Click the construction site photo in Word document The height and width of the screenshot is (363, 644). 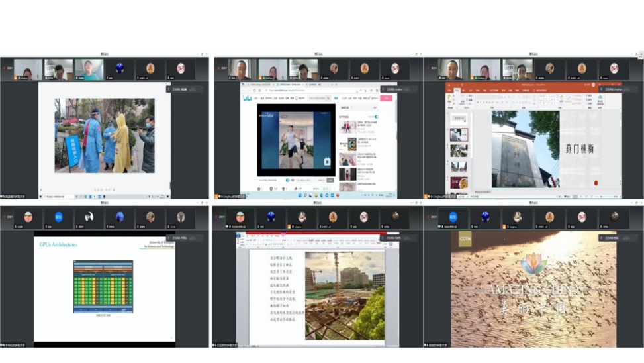(x=344, y=295)
